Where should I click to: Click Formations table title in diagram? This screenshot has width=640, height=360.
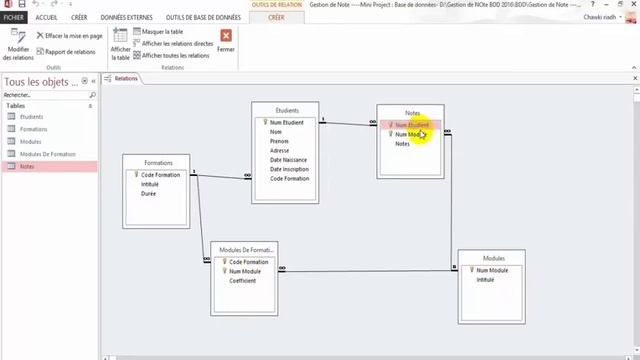[x=158, y=162]
